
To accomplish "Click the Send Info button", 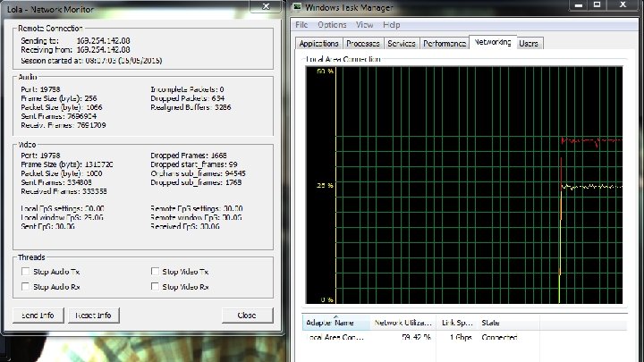I will [x=38, y=316].
